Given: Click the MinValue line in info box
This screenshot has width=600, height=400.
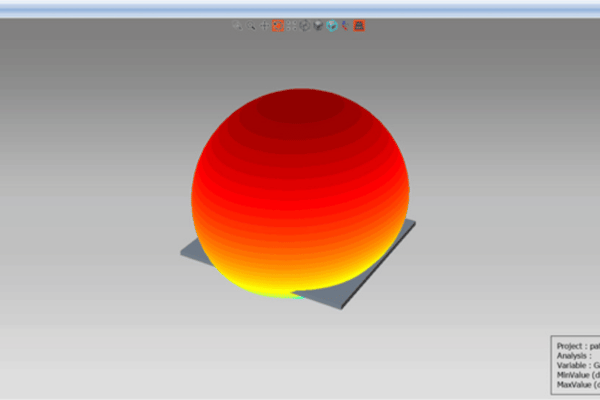Looking at the screenshot, I should click(577, 375).
